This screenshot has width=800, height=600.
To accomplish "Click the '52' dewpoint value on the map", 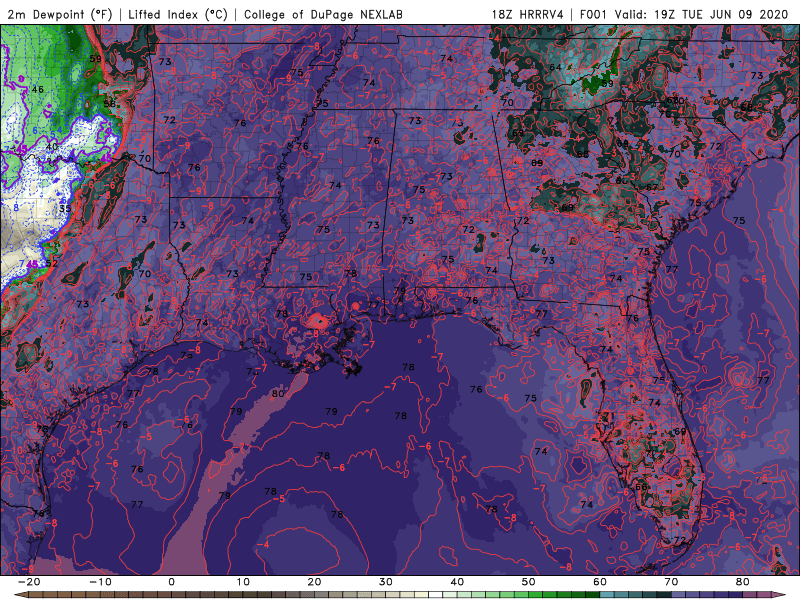I will (52, 264).
